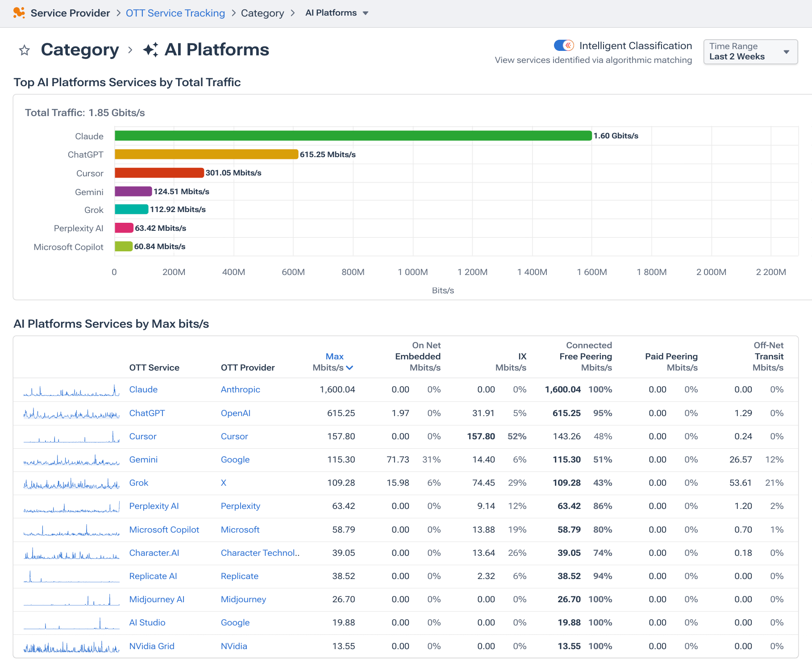The height and width of the screenshot is (671, 812).
Task: Click the pink Perplexity AI bar
Action: 124,228
